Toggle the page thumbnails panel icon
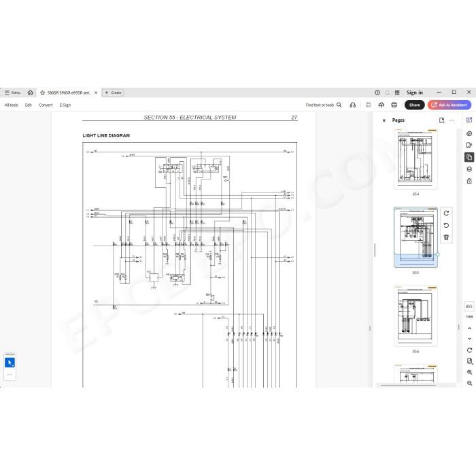 click(469, 157)
